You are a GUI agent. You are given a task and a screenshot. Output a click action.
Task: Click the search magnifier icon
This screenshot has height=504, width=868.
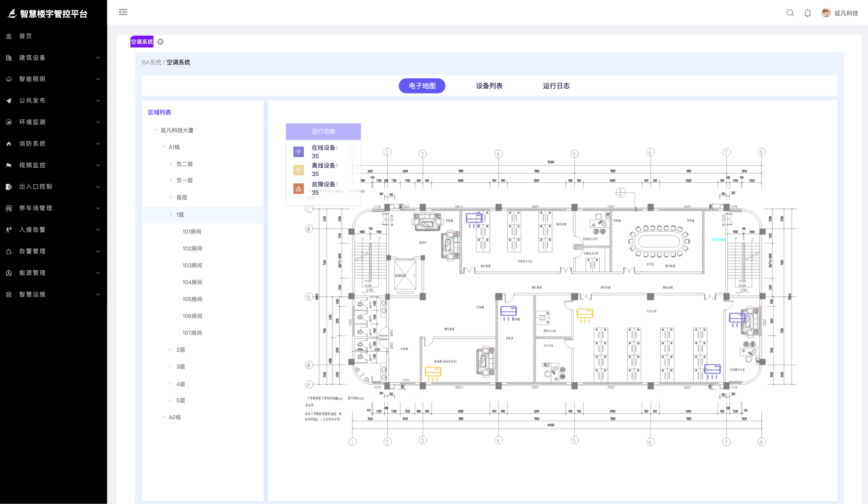pos(790,13)
